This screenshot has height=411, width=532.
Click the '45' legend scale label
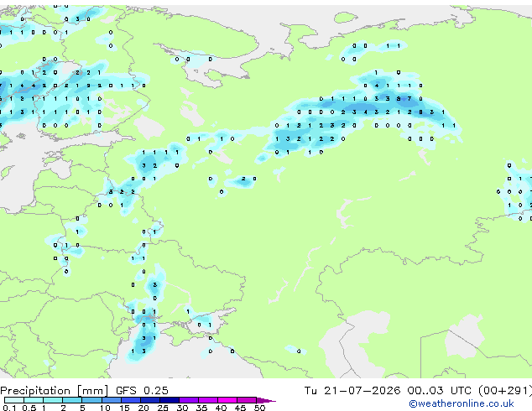click(240, 408)
